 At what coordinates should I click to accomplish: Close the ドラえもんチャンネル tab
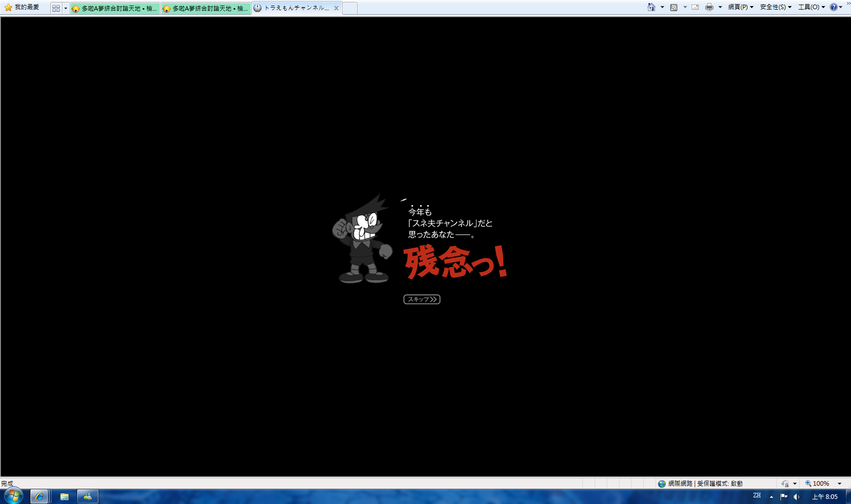tap(336, 8)
